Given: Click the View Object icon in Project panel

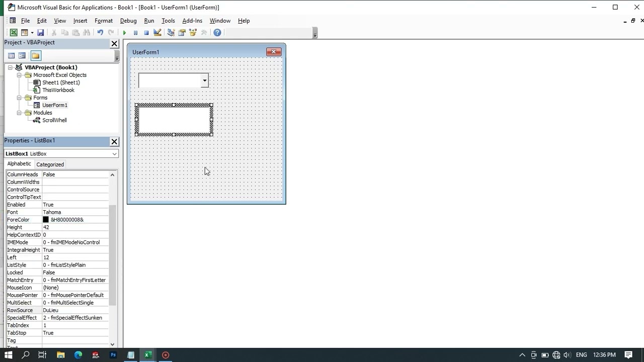Looking at the screenshot, I should [x=22, y=56].
